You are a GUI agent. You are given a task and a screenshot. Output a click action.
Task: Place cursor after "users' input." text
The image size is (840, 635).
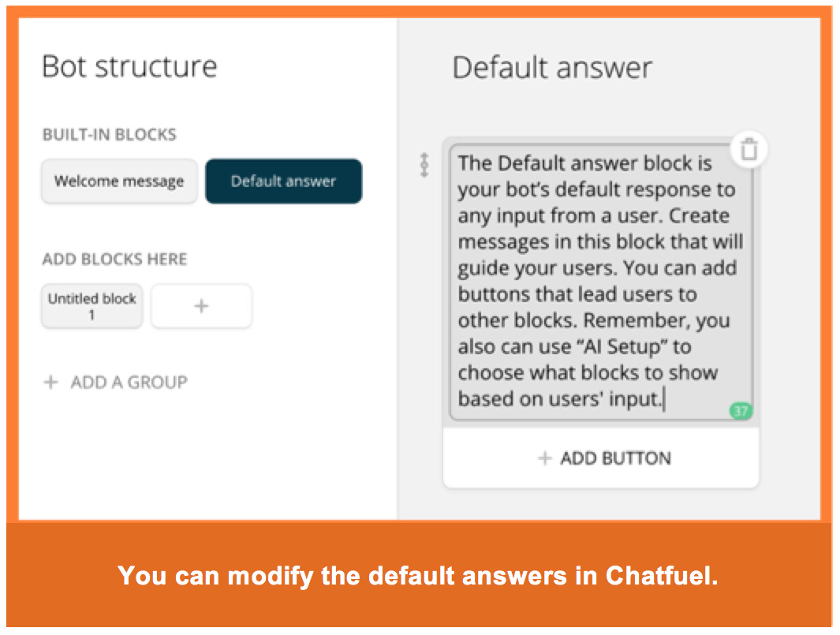point(663,399)
